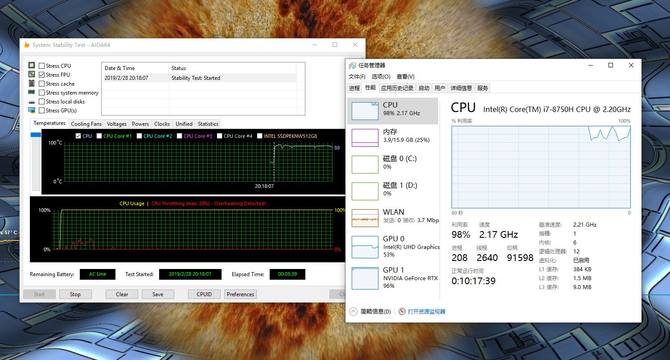This screenshot has height=360, width=670.
Task: Click the Clear button
Action: tap(122, 294)
